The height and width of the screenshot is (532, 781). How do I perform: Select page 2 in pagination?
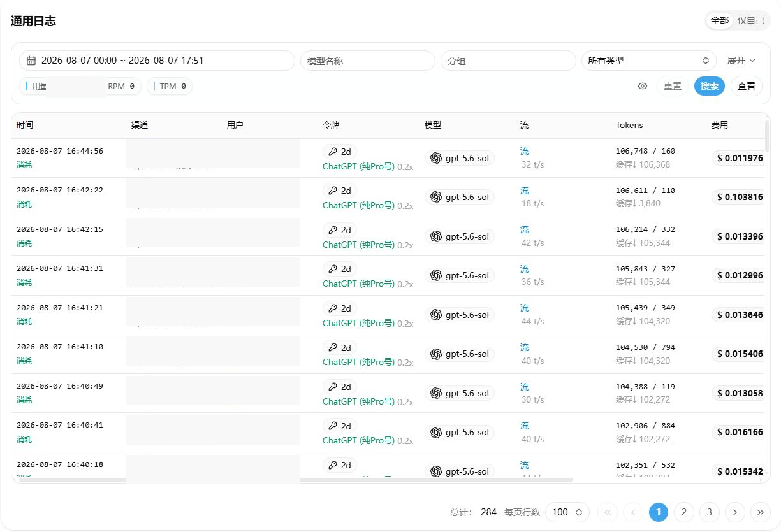(684, 512)
